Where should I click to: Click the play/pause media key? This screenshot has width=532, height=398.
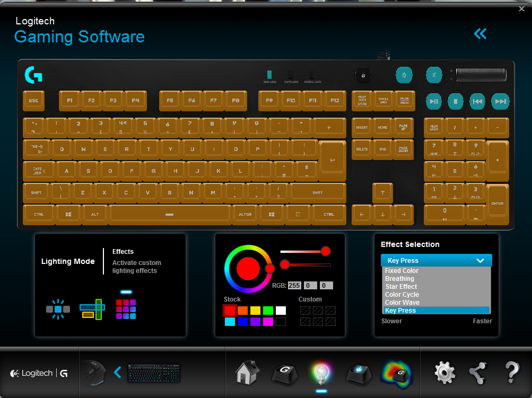tap(434, 101)
